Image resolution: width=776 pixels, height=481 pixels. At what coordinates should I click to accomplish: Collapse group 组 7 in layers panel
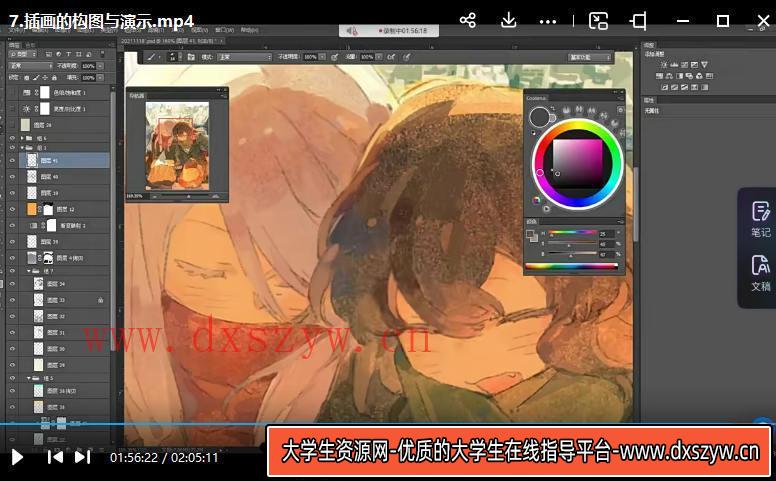[x=29, y=271]
